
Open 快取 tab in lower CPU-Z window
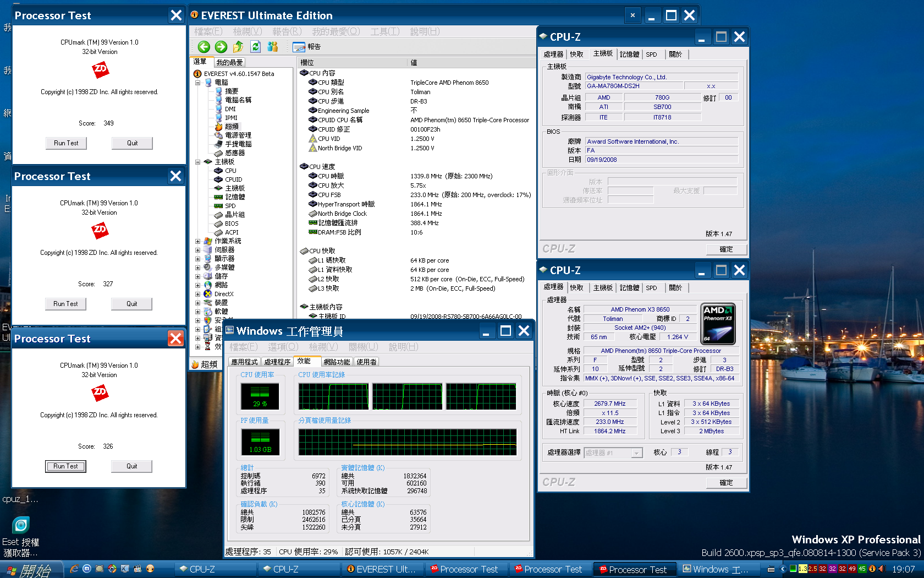[576, 288]
